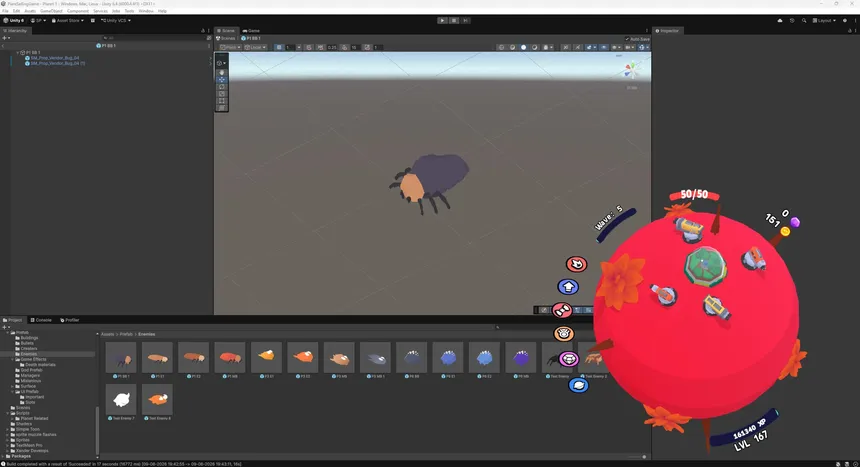The width and height of the screenshot is (860, 467).
Task: Open the Window menu
Action: tap(146, 11)
